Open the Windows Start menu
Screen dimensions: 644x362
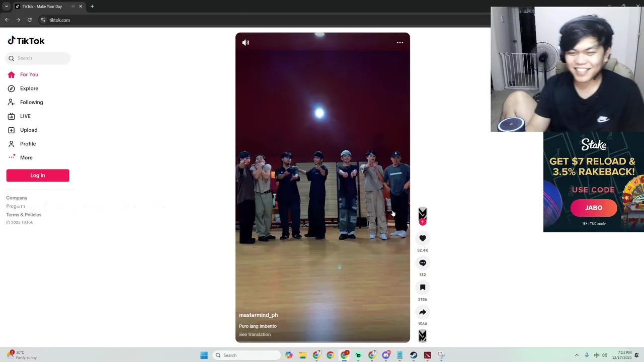204,355
